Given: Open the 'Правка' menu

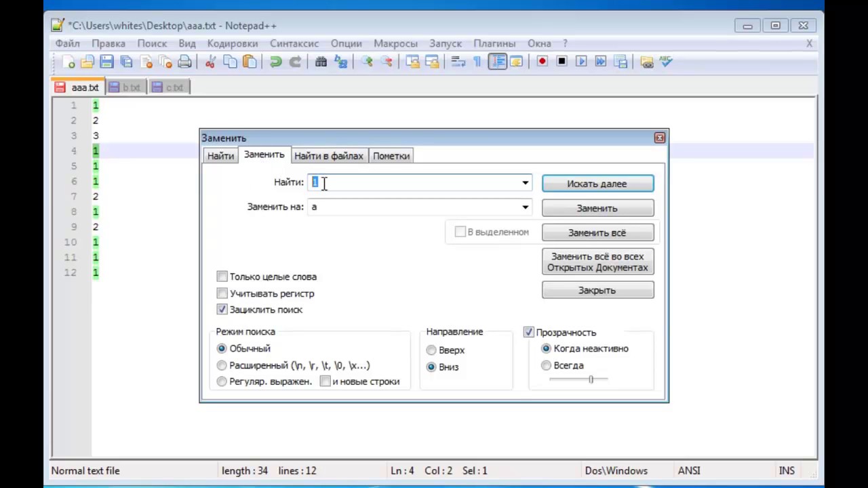Looking at the screenshot, I should point(108,43).
